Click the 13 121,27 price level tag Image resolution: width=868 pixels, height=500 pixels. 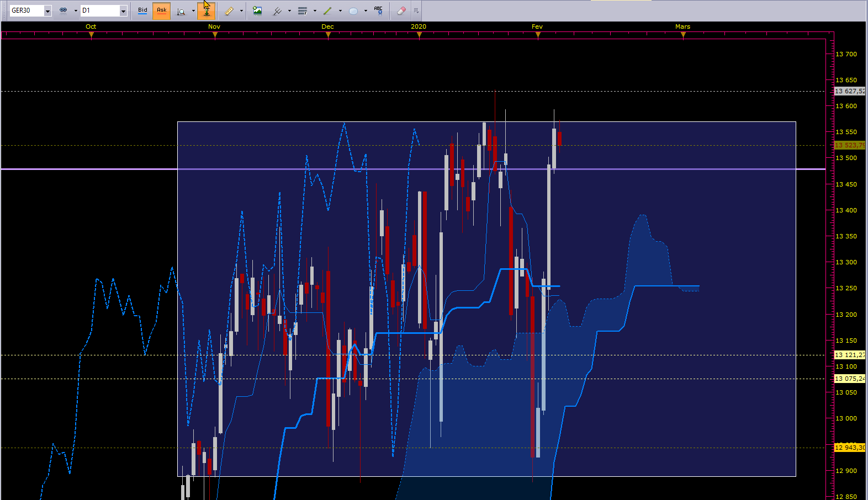850,355
